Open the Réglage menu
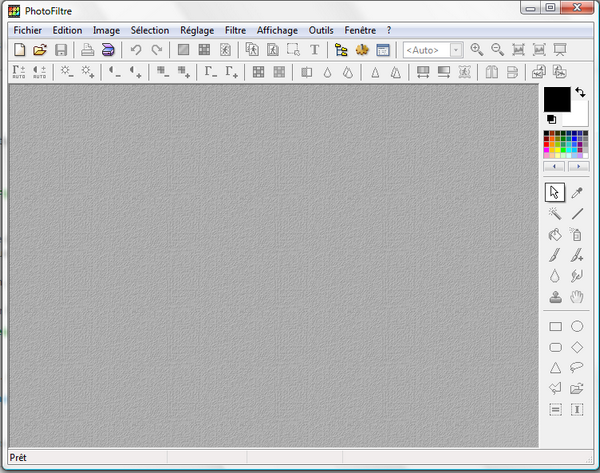600x473 pixels. pos(197,30)
